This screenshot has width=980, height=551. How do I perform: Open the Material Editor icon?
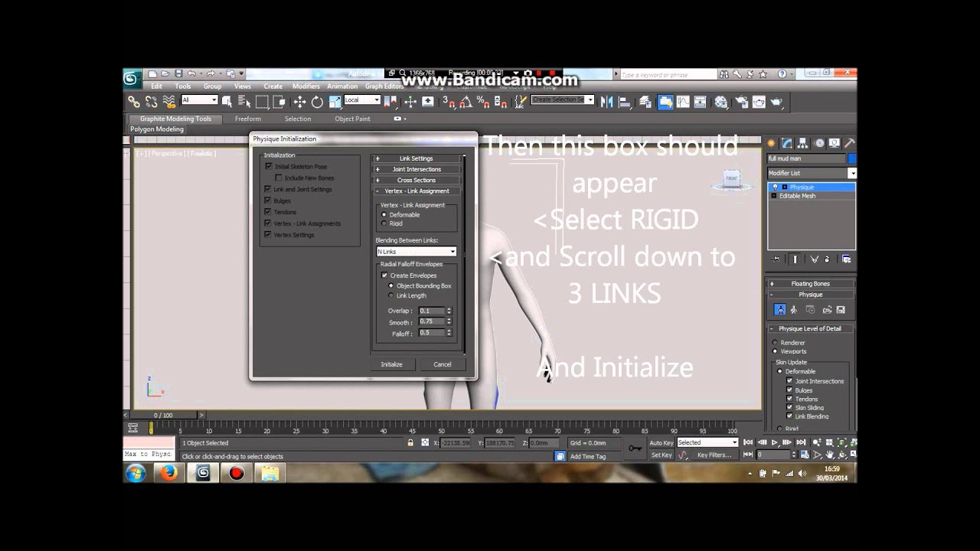click(x=721, y=102)
